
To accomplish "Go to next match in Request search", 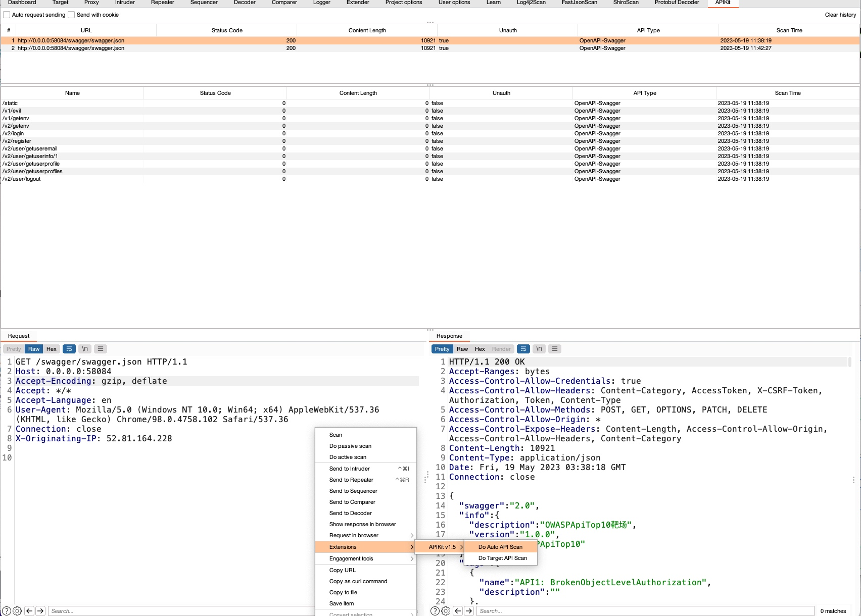I will click(40, 611).
